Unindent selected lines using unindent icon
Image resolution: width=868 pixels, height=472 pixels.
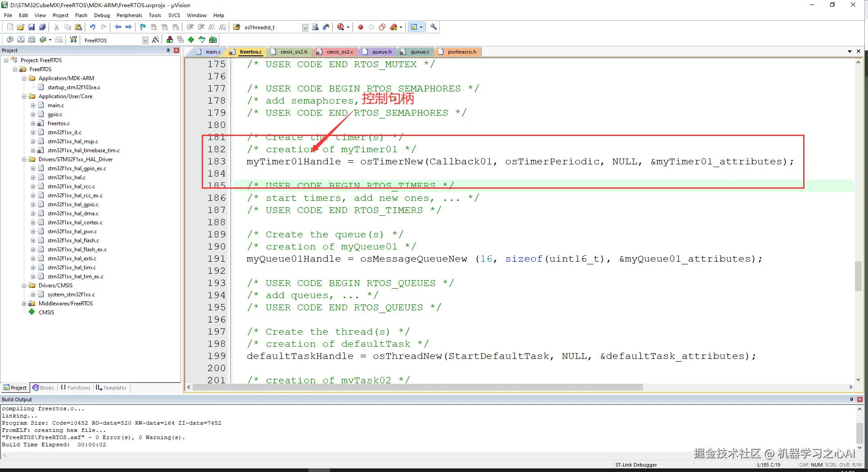click(x=201, y=27)
